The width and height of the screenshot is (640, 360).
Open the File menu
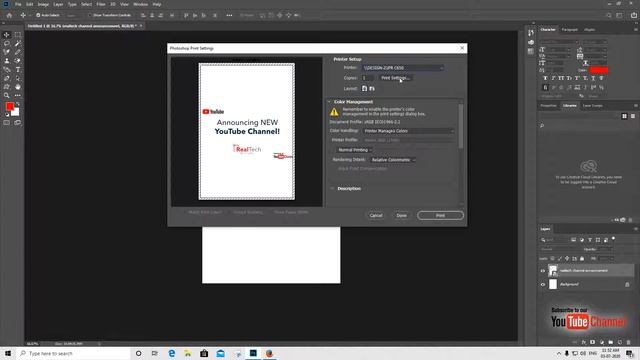(x=18, y=4)
